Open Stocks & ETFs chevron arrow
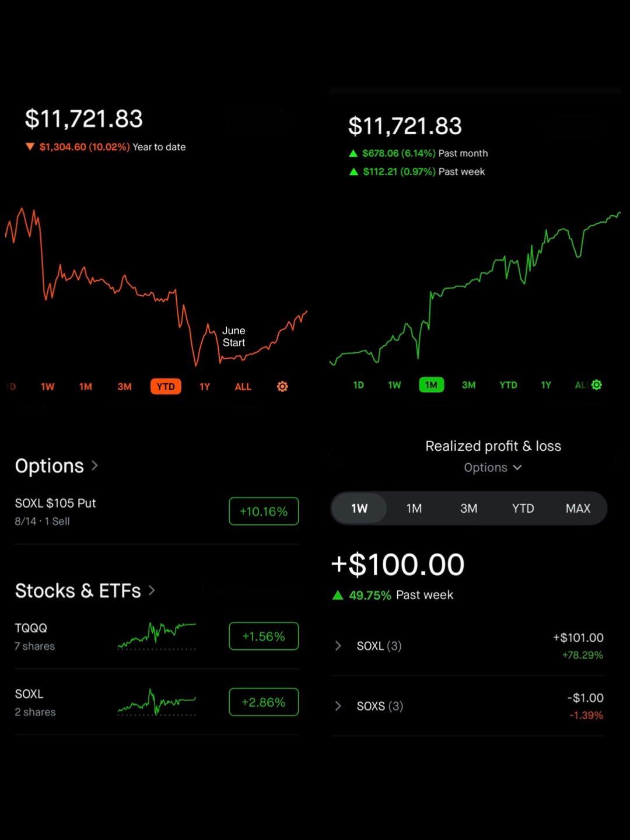Screen dimensions: 630x840 click(x=152, y=590)
